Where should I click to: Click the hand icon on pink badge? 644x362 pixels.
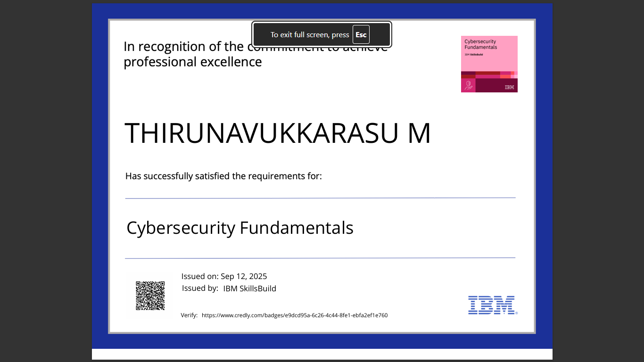click(468, 85)
